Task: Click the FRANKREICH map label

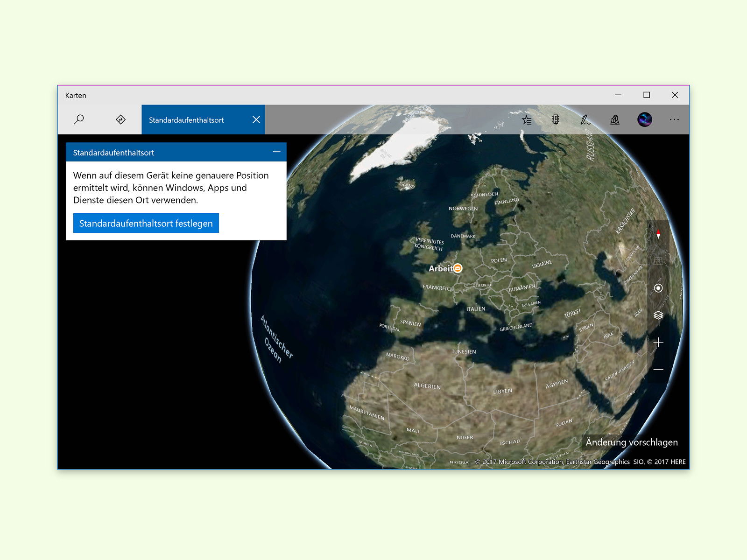Action: pyautogui.click(x=438, y=288)
